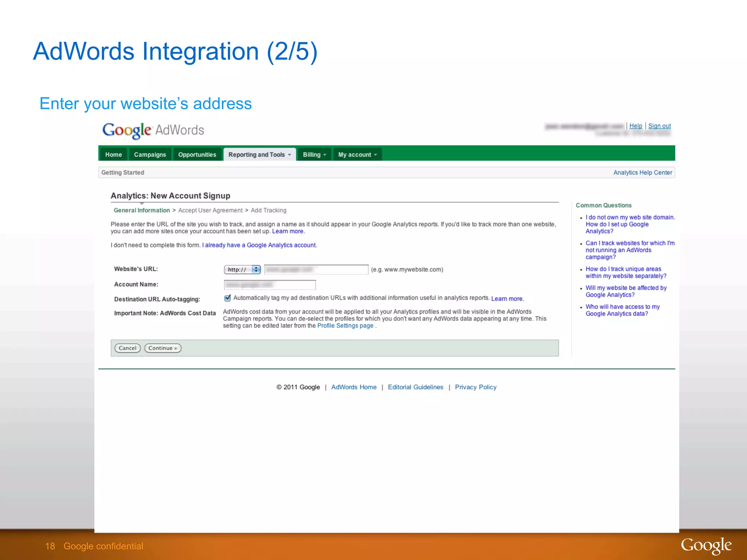Select the Add Tracking breadcrumb step
Image resolution: width=747 pixels, height=560 pixels.
click(x=268, y=210)
